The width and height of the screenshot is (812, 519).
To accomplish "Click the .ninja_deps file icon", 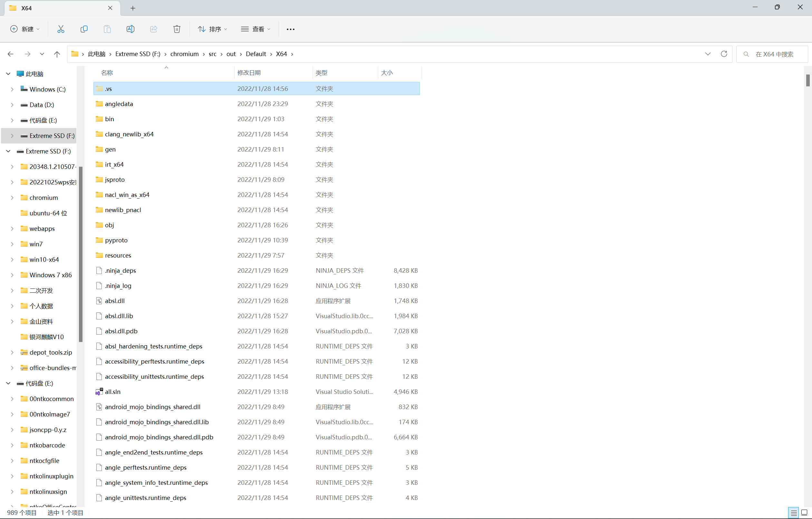I will (x=99, y=270).
